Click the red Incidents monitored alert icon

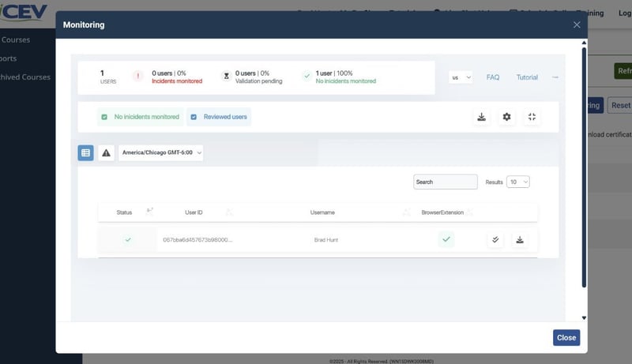[x=137, y=76]
